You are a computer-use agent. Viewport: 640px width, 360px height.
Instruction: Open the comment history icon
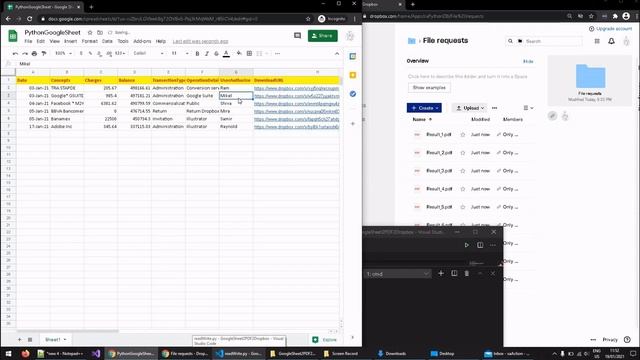(x=298, y=36)
